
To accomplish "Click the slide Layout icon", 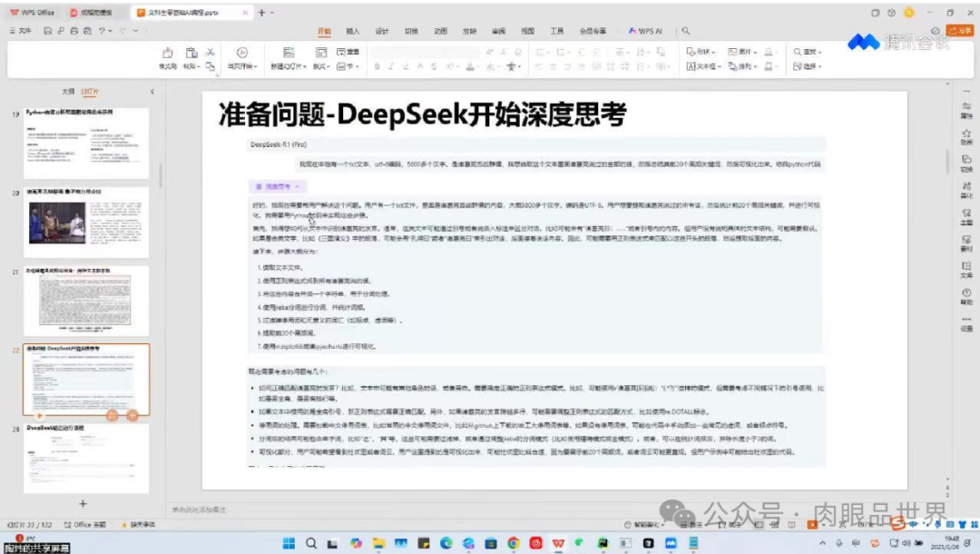I will point(320,53).
